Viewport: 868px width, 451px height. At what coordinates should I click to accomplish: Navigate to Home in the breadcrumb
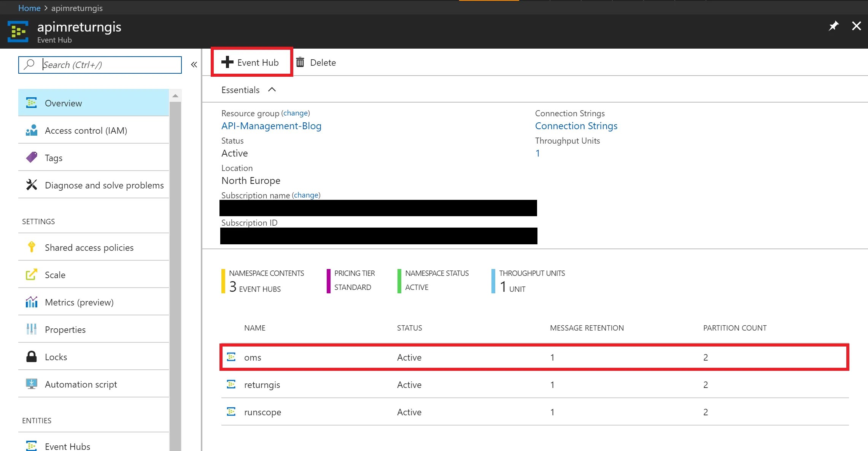(29, 8)
